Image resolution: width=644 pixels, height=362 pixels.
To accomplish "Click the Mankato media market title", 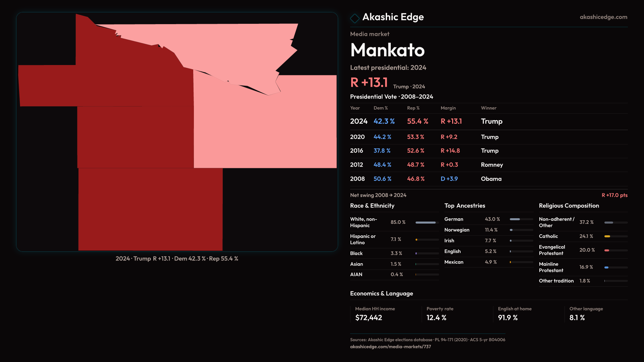I will (x=387, y=50).
